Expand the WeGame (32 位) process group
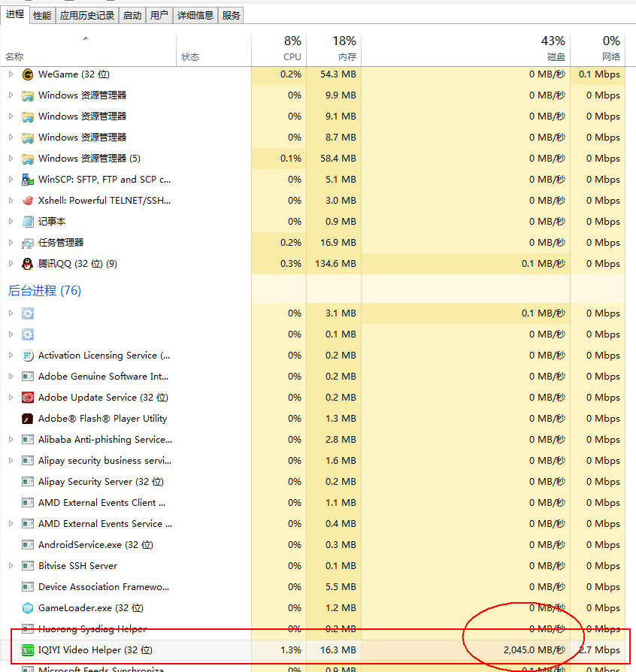The image size is (636, 672). pyautogui.click(x=11, y=74)
